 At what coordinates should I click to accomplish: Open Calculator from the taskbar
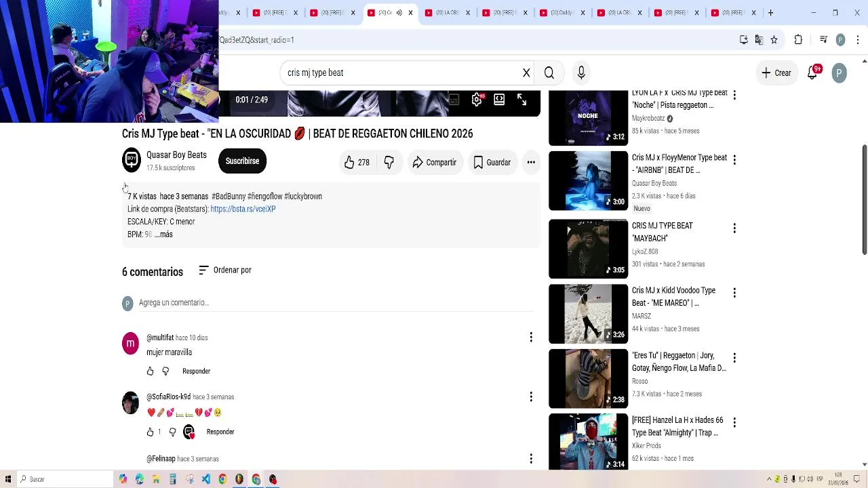(173, 479)
